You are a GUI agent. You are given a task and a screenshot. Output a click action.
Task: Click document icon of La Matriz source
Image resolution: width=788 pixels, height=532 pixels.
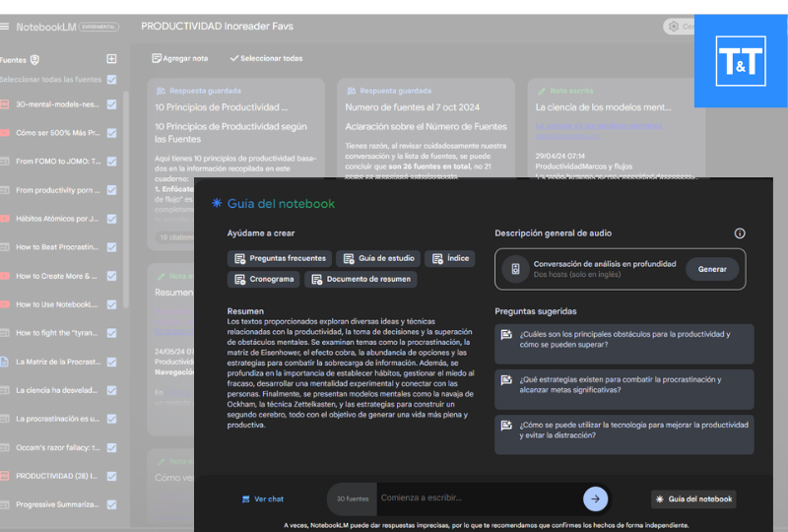pos(4,362)
